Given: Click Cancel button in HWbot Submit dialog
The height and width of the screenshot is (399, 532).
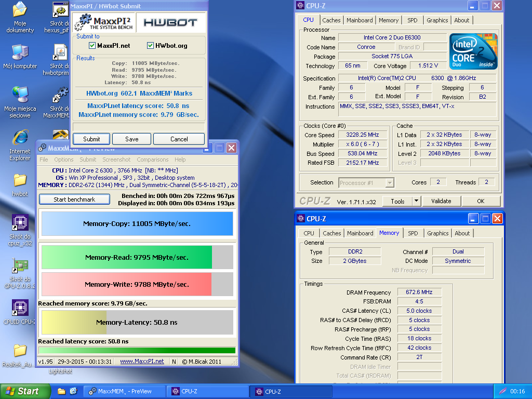Looking at the screenshot, I should click(179, 139).
